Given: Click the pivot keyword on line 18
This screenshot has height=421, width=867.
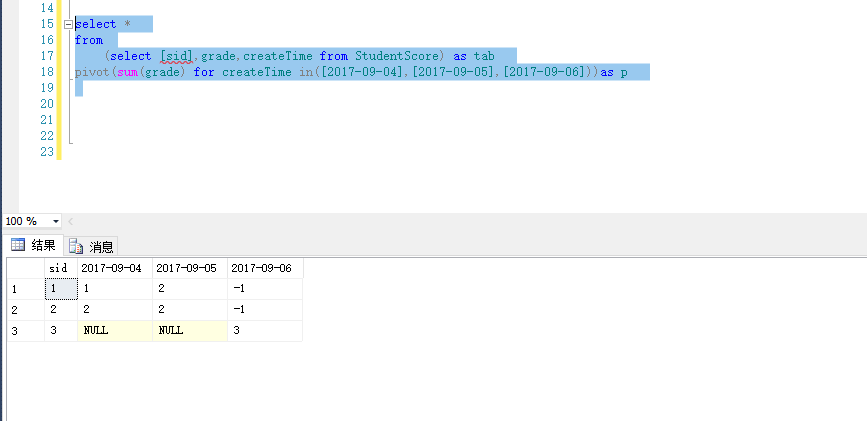Looking at the screenshot, I should click(92, 72).
